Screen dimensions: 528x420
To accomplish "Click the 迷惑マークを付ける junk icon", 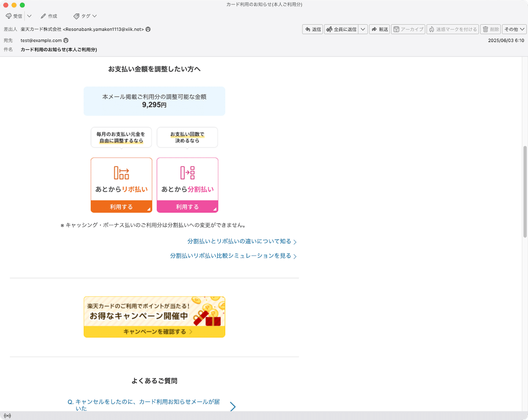I will coord(452,29).
